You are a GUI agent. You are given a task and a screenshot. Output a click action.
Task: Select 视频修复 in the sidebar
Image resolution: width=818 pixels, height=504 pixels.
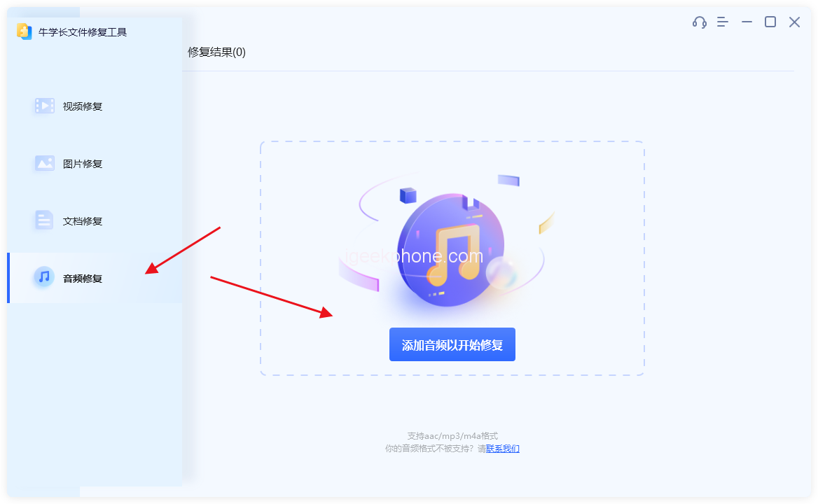(x=83, y=106)
